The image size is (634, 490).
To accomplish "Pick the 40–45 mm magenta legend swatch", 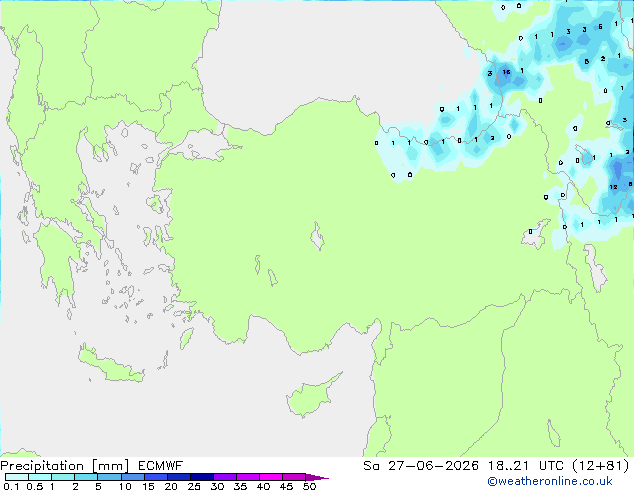I will click(271, 477).
